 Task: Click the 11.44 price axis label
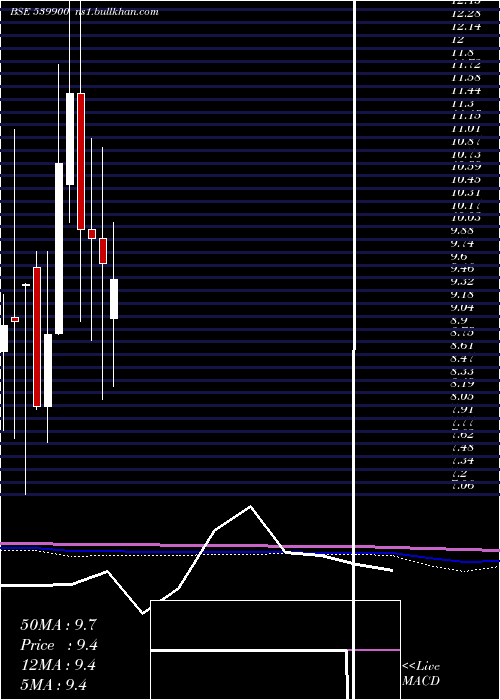tap(466, 91)
